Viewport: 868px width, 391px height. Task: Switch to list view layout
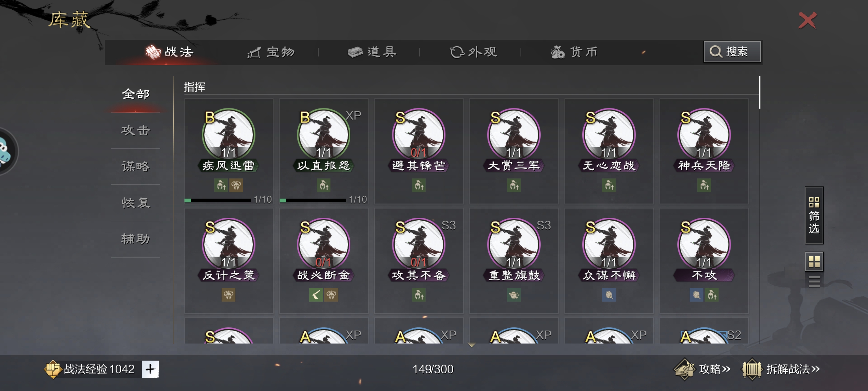pos(814,281)
